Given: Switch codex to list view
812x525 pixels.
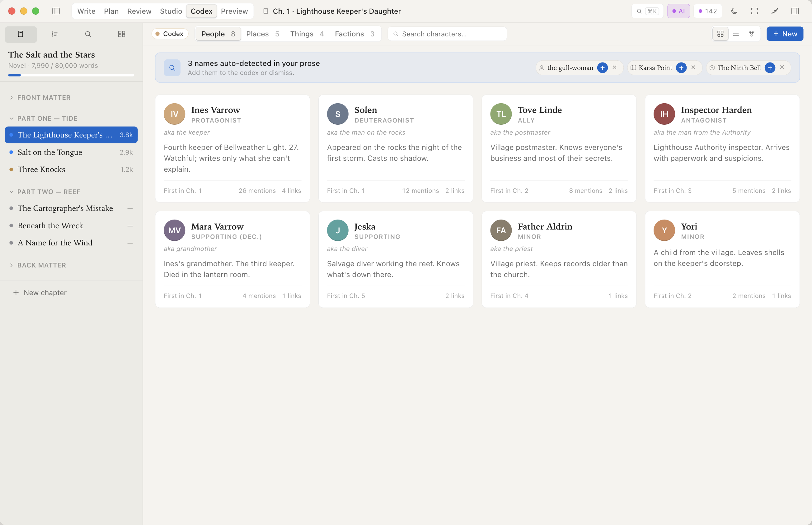Looking at the screenshot, I should (x=736, y=34).
